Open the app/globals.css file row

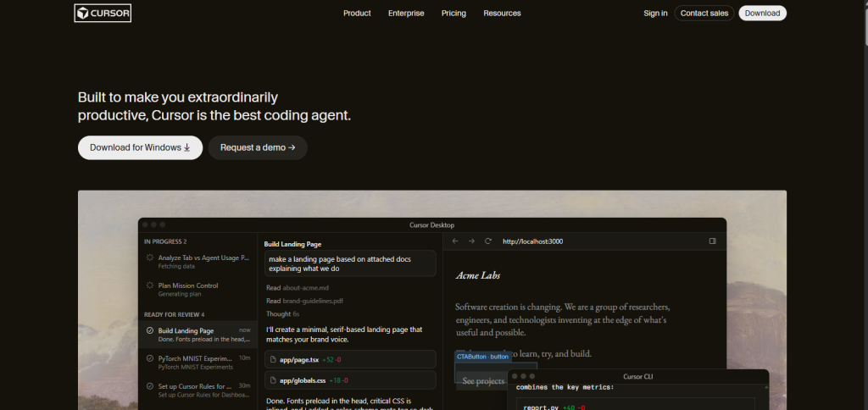coord(350,380)
